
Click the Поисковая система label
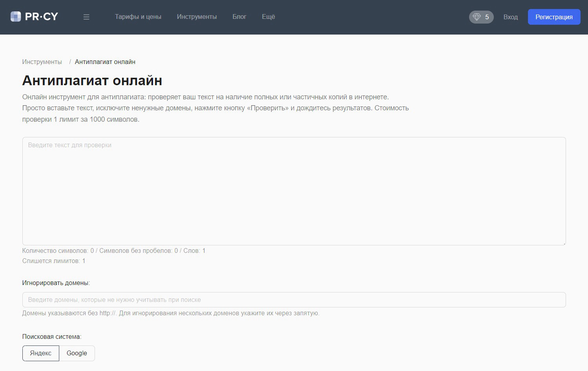pos(52,336)
